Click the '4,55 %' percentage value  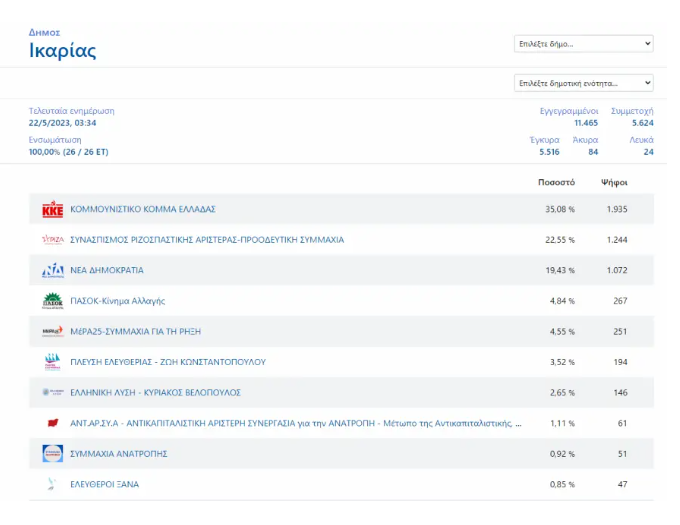pos(562,332)
